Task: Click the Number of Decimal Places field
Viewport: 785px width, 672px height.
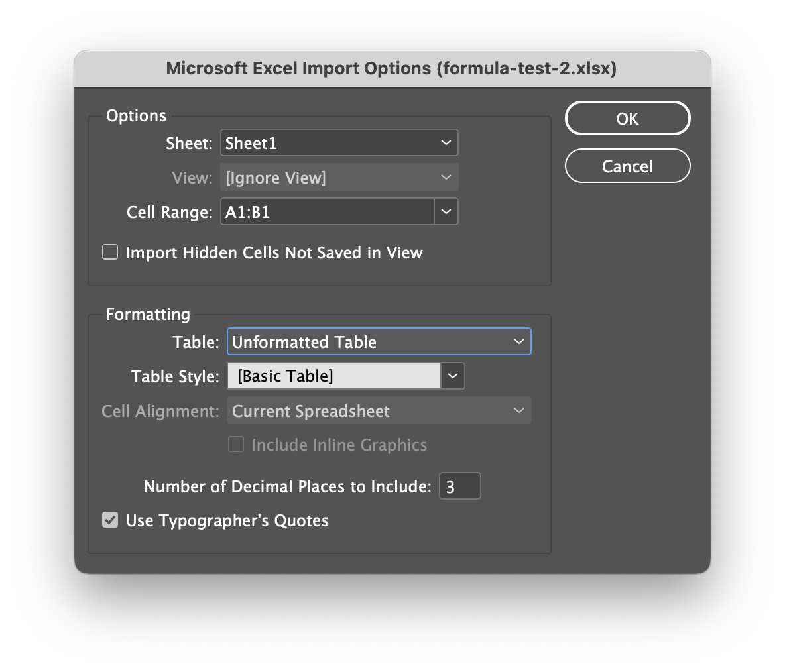Action: click(459, 485)
